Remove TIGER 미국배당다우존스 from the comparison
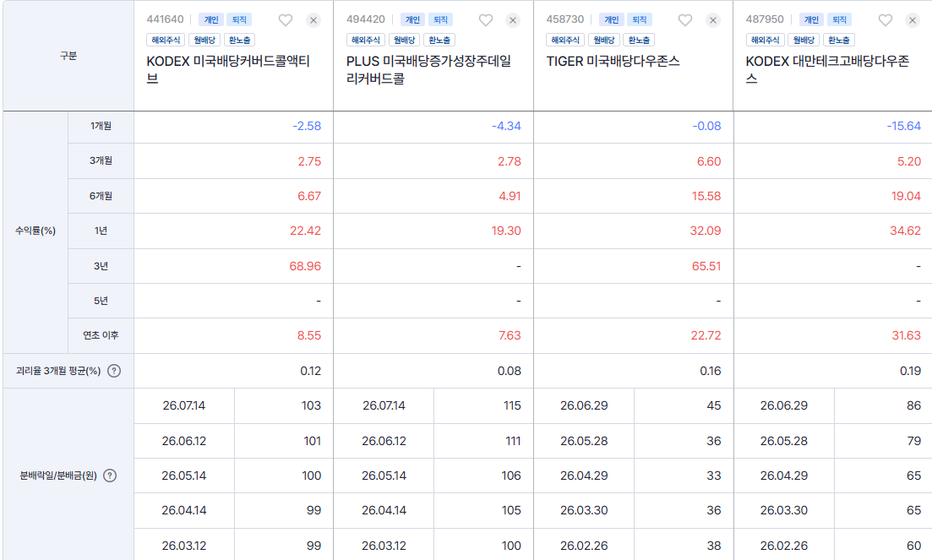932x560 pixels. 712,20
